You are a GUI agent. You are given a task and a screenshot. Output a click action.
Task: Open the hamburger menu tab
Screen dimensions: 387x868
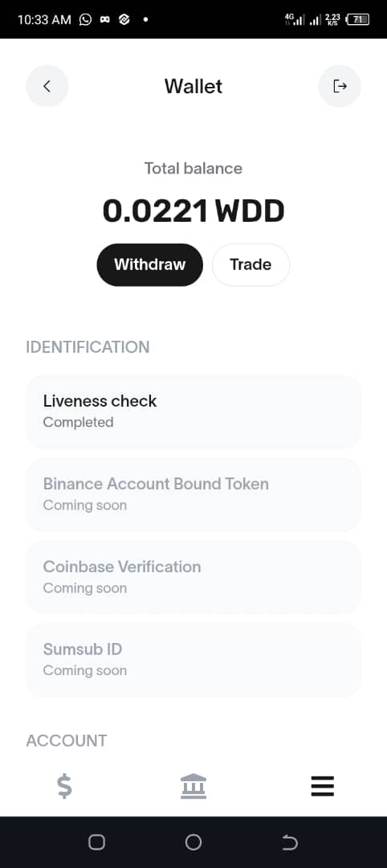coord(322,786)
